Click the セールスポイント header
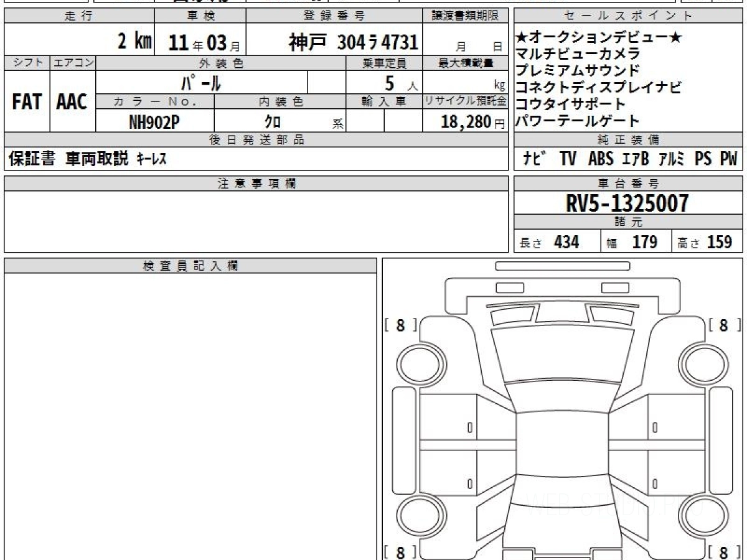Viewport: 747px width, 560px height. (x=628, y=16)
